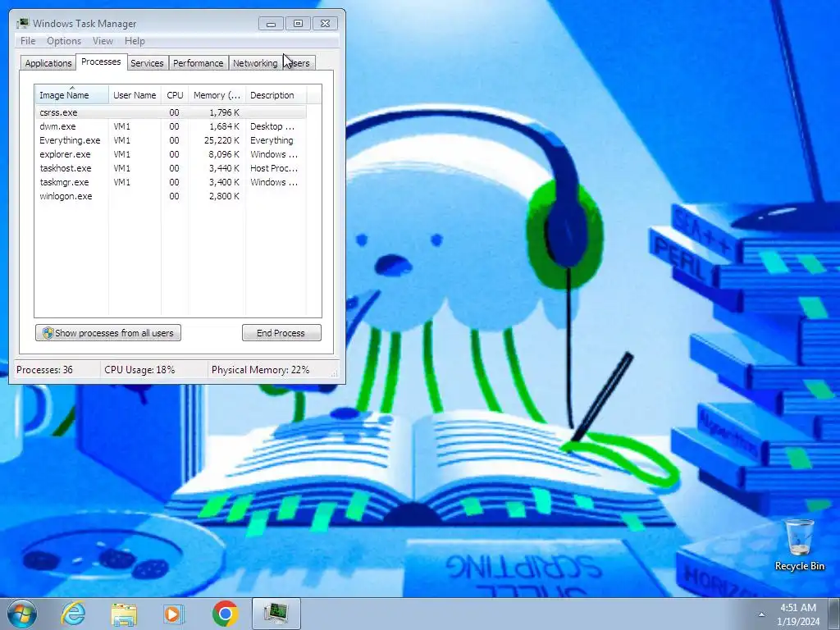The image size is (840, 630).
Task: Launch Internet Explorer from taskbar
Action: pos(73,614)
